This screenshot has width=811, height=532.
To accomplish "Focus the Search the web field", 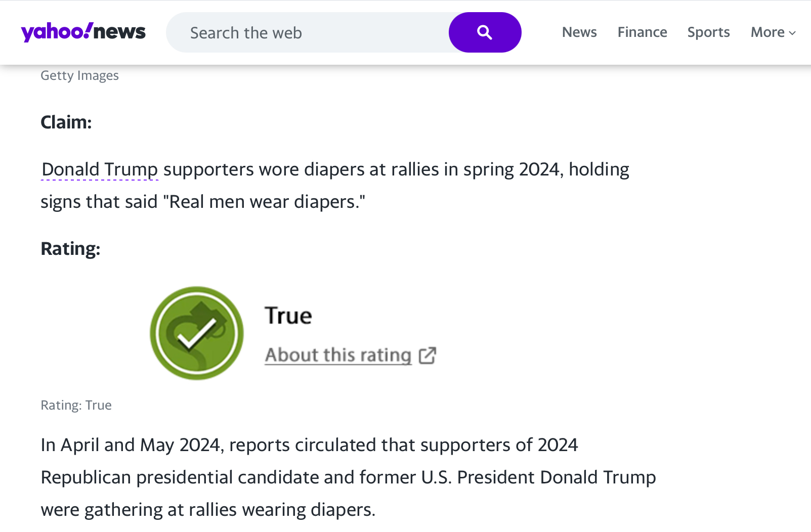I will (x=308, y=32).
